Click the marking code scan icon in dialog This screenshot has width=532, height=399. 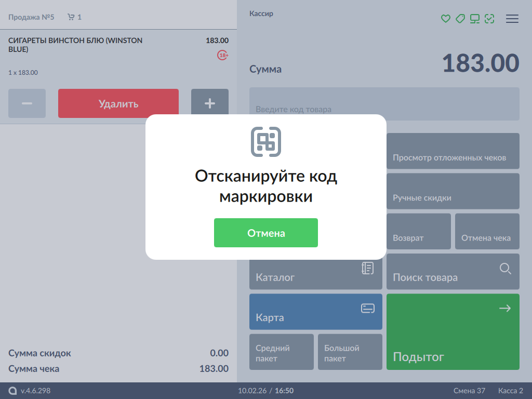(266, 141)
